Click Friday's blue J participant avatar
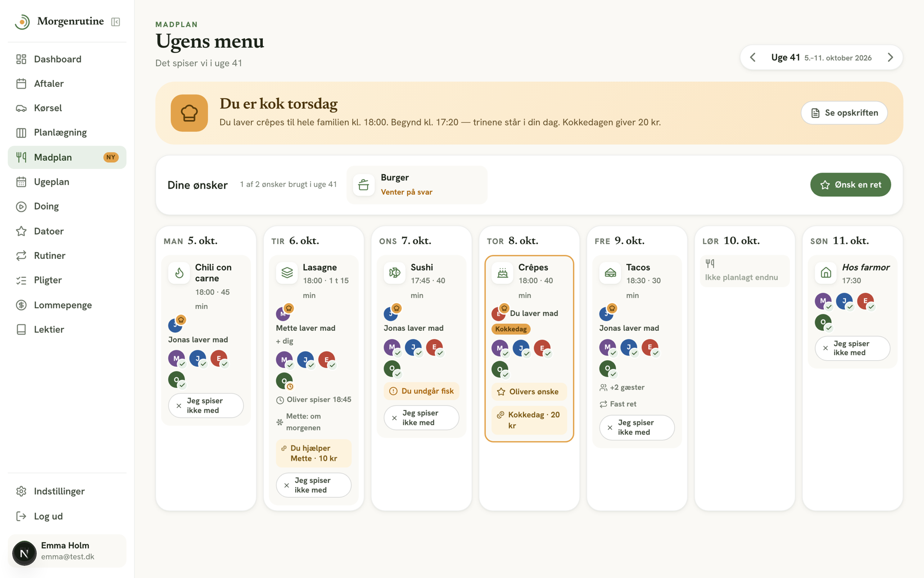Image resolution: width=924 pixels, height=578 pixels. [x=629, y=347]
